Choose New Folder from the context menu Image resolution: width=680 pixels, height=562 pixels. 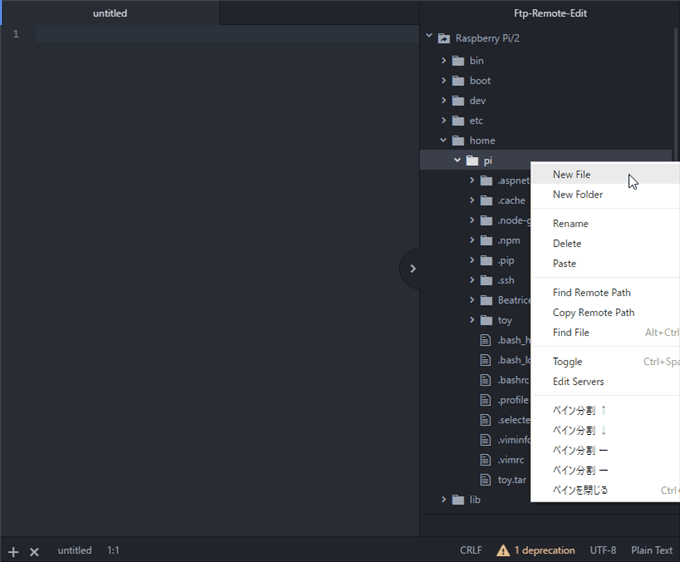tap(605, 194)
